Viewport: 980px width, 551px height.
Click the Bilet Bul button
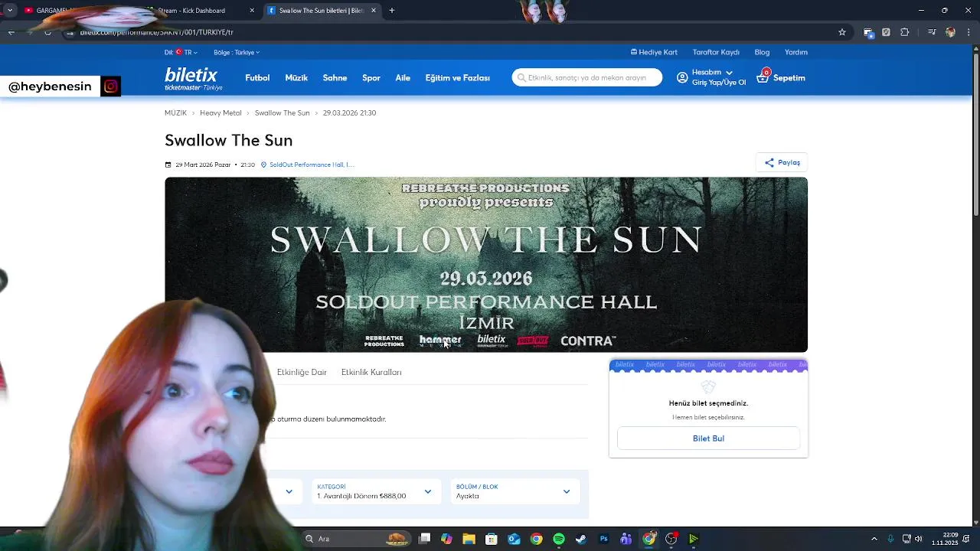click(x=708, y=439)
